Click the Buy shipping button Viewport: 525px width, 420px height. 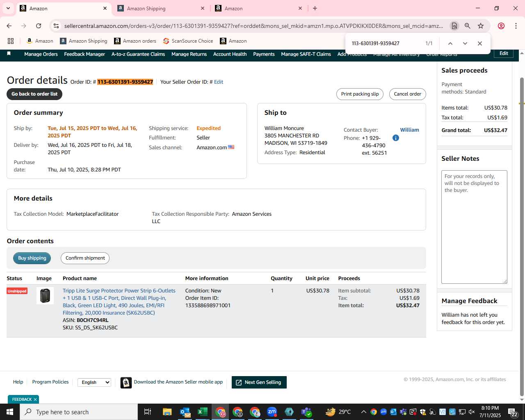pos(32,258)
